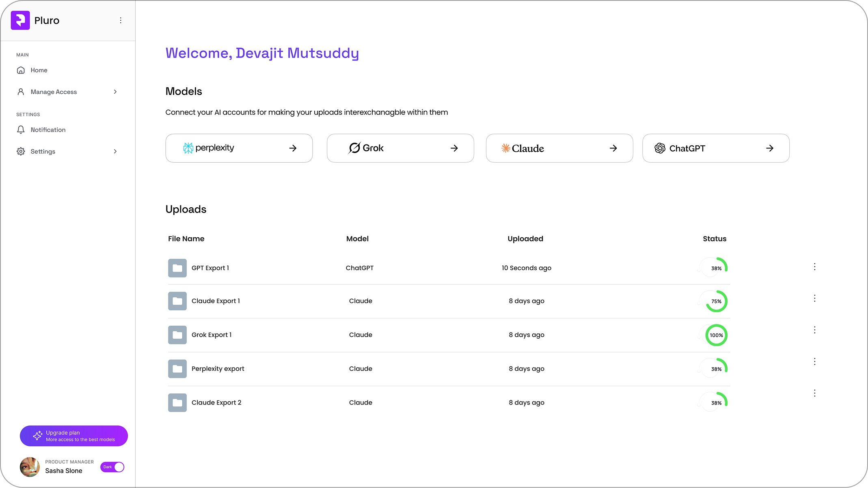Select the Perplexity export file row
Viewport: 868px width, 488px height.
(218, 368)
